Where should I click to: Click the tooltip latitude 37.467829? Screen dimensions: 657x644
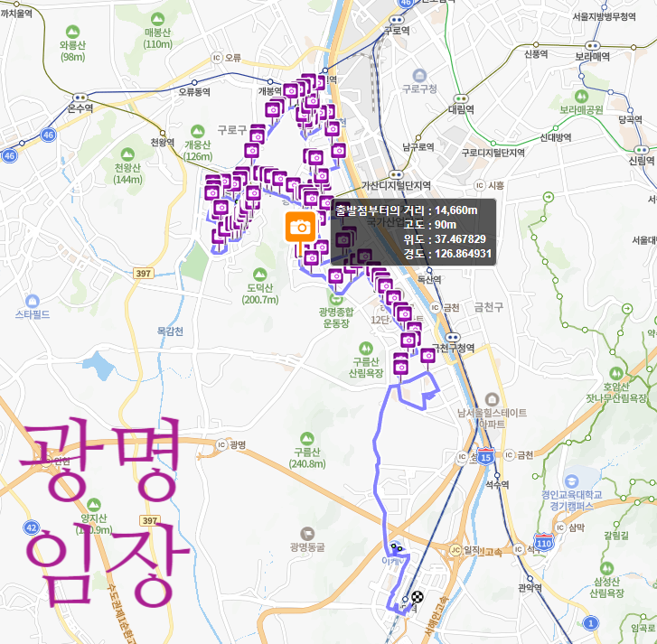coord(460,239)
